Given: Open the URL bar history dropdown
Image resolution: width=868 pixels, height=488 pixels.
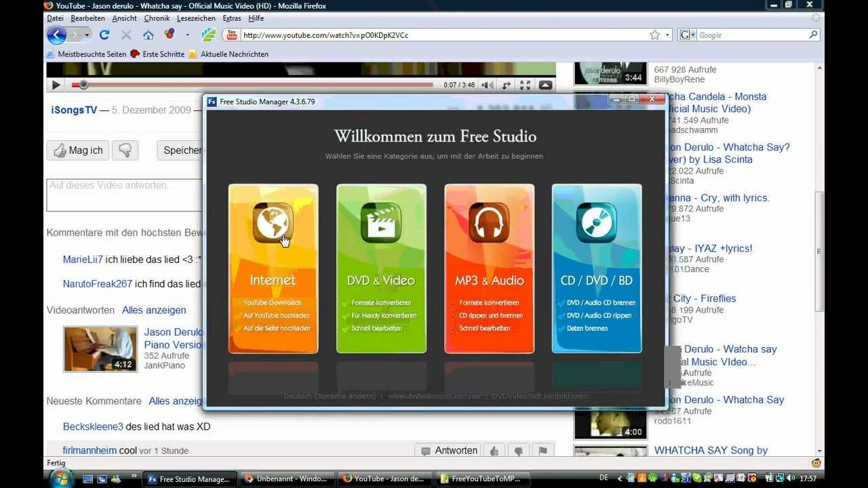Looking at the screenshot, I should (668, 35).
